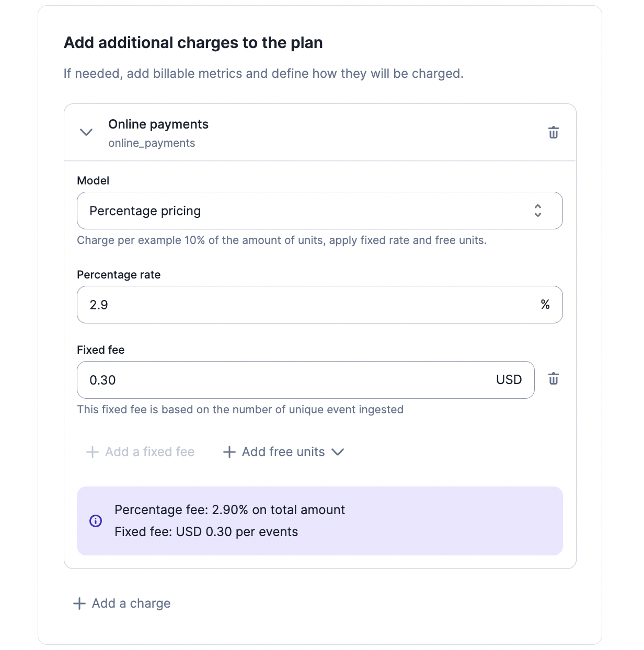
Task: Click plus icon beside Add a fixed fee
Action: click(93, 452)
